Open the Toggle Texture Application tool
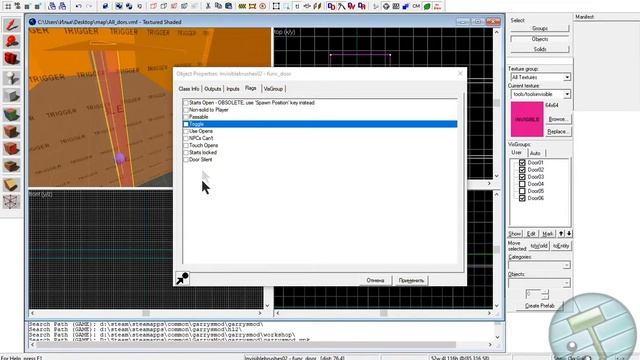640x360 pixels. coord(11,114)
